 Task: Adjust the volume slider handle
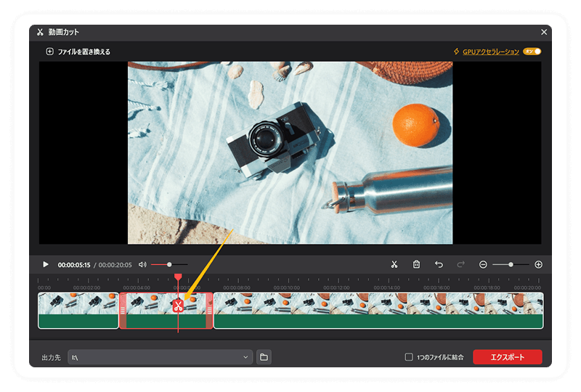169,264
